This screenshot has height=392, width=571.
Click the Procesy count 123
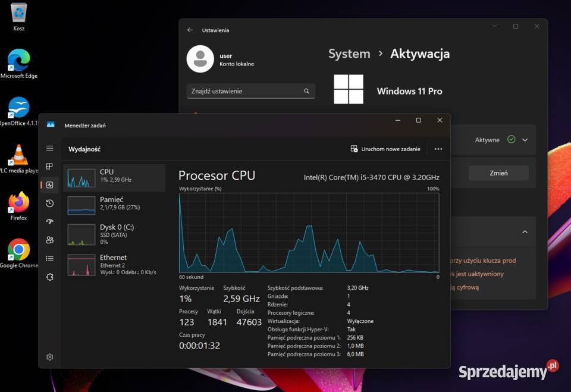pyautogui.click(x=187, y=322)
